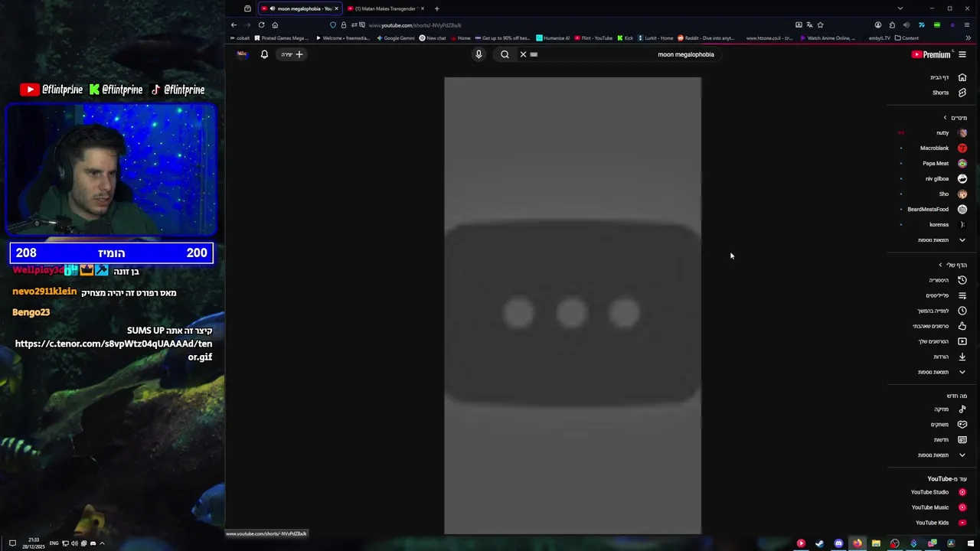Open Liked videos thumbs-up icon
This screenshot has height=551, width=980.
pos(962,326)
